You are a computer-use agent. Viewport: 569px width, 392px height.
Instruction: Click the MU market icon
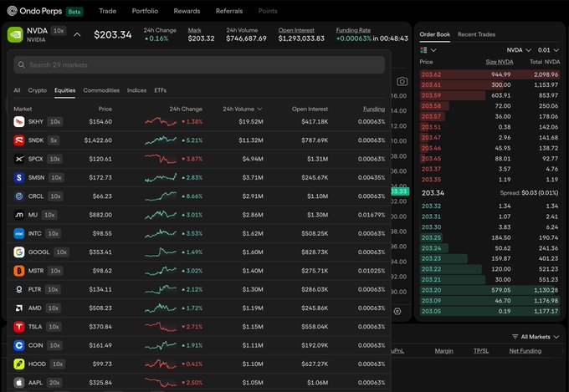(19, 215)
